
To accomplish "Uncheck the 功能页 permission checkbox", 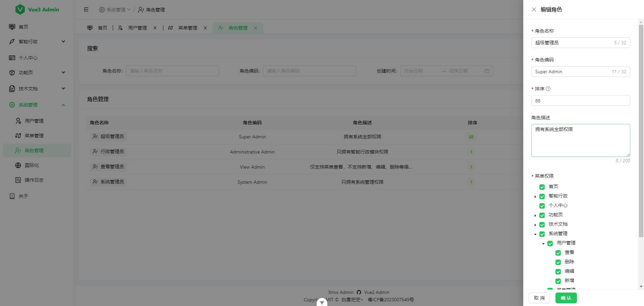I will click(x=542, y=215).
